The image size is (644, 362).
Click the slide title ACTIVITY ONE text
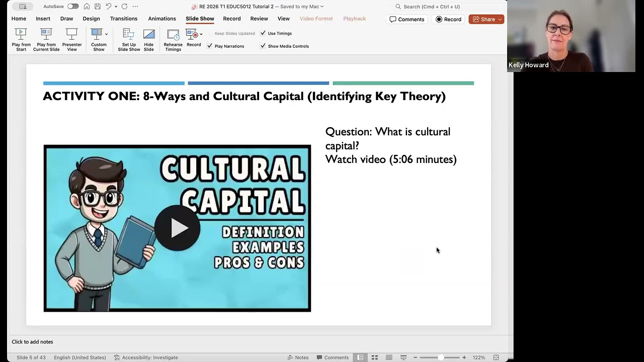[x=244, y=96]
